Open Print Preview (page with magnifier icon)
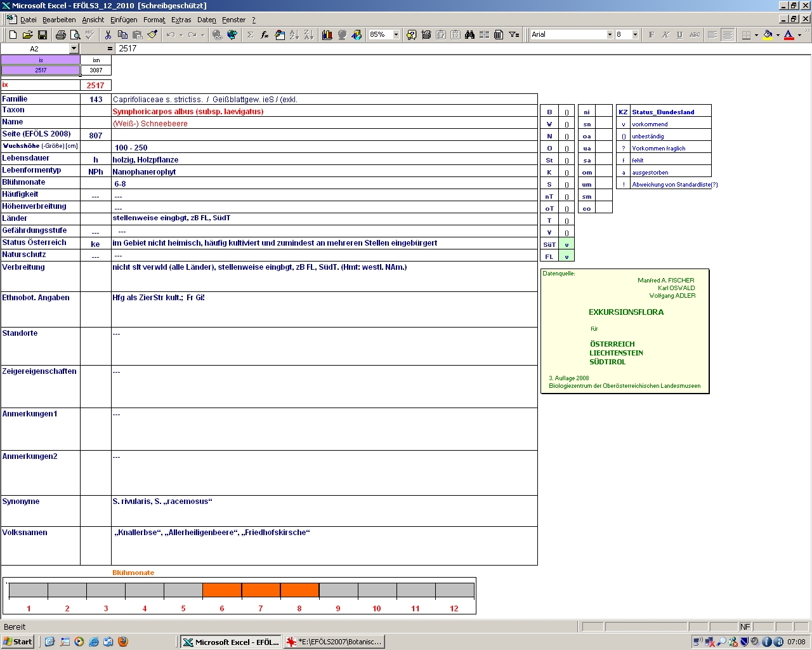 (x=75, y=35)
